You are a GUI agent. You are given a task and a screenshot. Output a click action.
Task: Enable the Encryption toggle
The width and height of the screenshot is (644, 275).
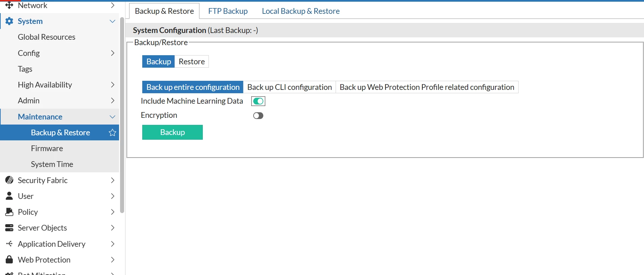258,116
